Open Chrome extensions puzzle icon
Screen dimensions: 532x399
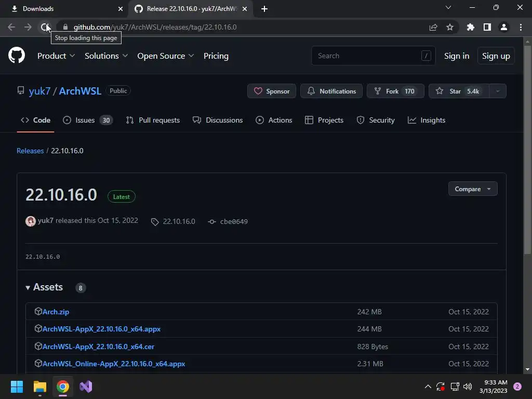tap(471, 27)
